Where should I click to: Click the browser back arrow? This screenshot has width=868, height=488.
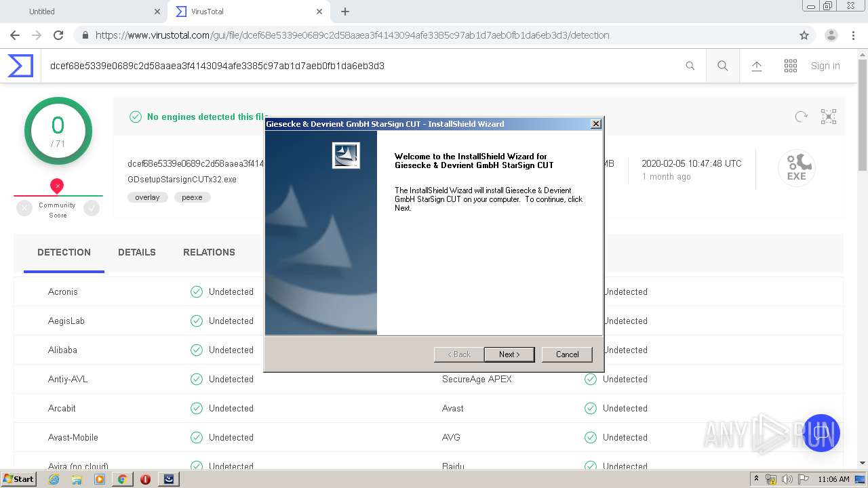coord(15,35)
